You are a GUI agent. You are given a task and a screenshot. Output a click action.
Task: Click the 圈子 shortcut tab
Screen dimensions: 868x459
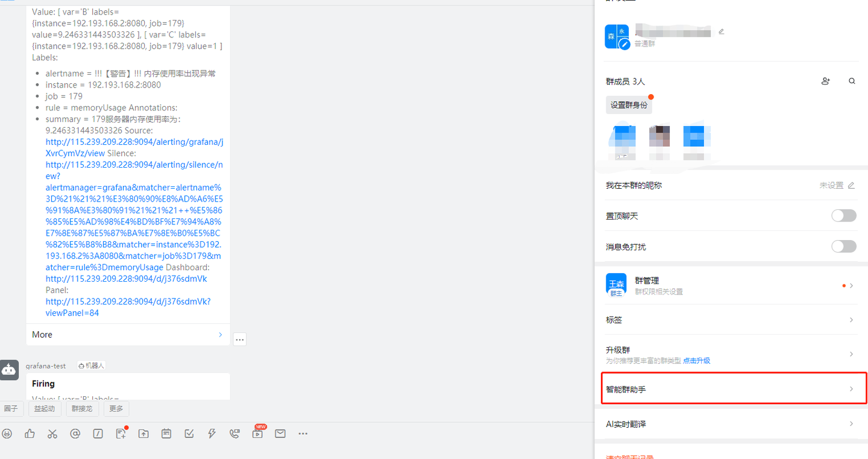(x=11, y=408)
